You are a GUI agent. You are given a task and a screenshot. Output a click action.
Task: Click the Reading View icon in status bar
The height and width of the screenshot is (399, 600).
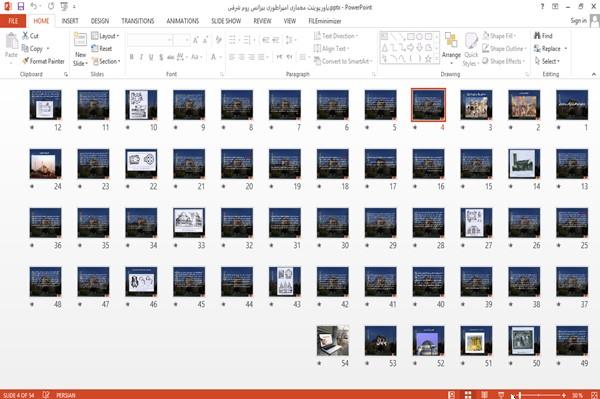(484, 395)
